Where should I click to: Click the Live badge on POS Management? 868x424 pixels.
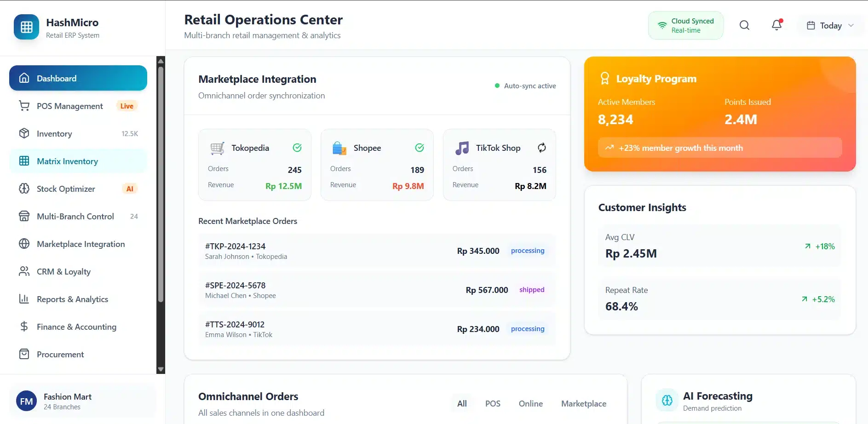coord(126,106)
